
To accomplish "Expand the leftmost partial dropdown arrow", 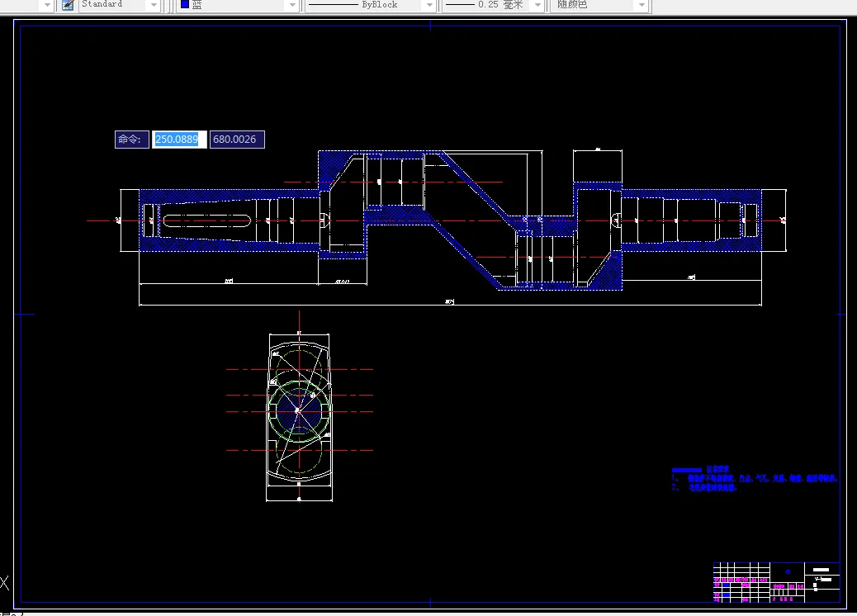I will pyautogui.click(x=47, y=5).
